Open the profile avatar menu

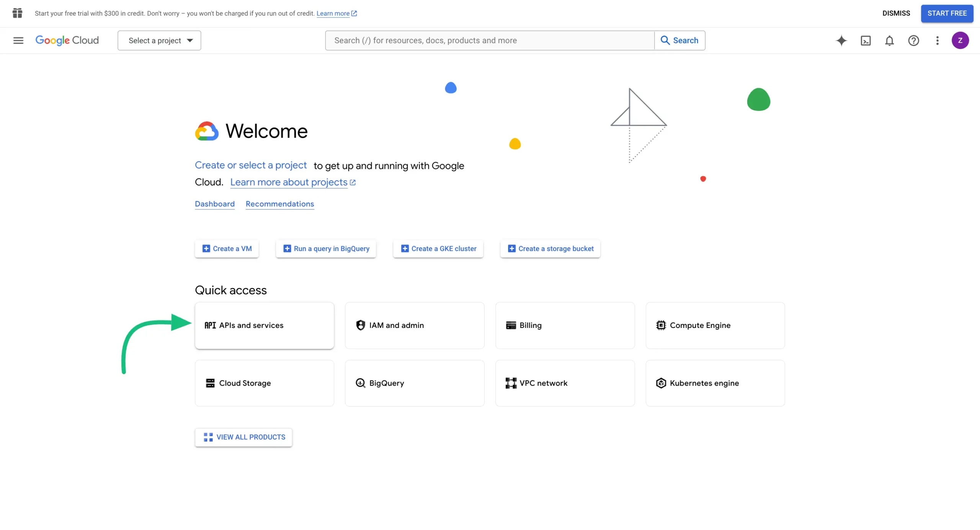(961, 40)
